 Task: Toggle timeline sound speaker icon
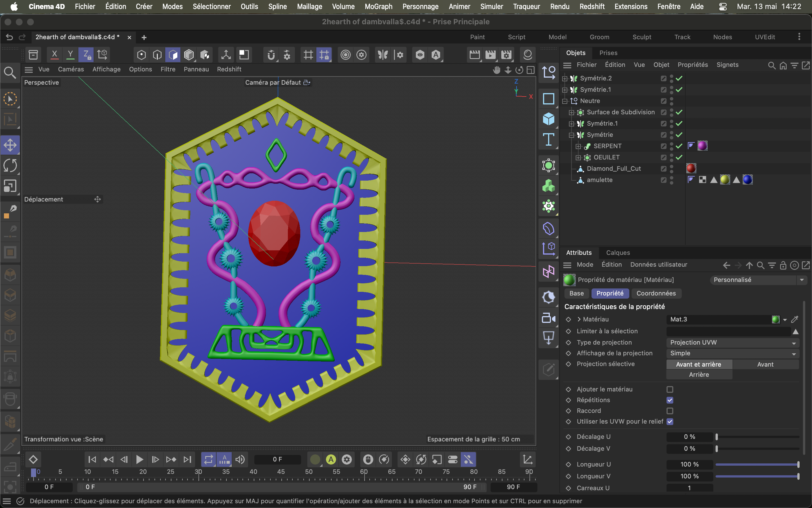point(240,459)
